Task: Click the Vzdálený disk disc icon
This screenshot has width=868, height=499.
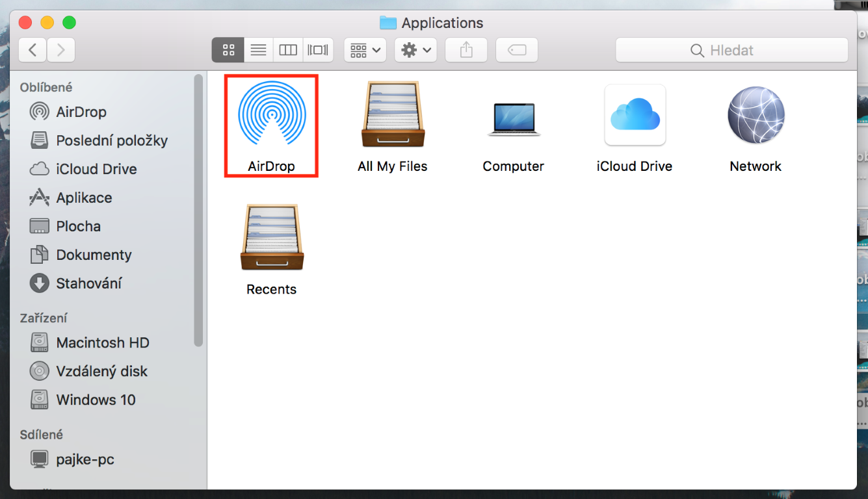Action: click(x=40, y=371)
